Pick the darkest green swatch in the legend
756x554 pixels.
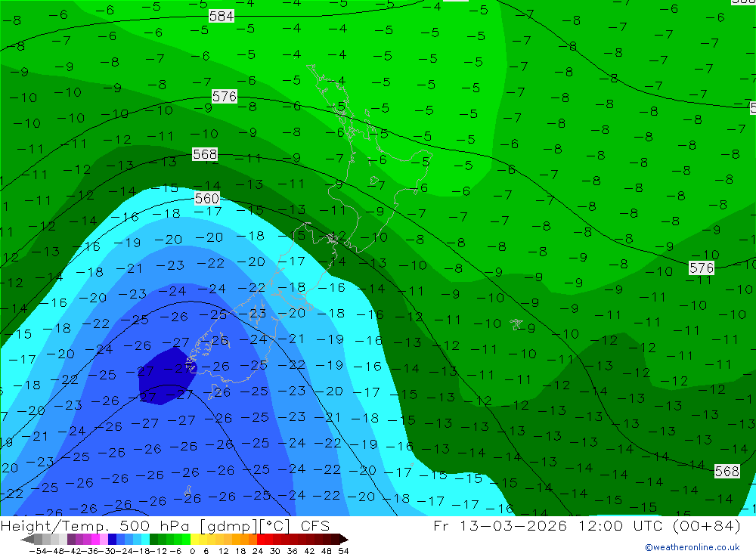pyautogui.click(x=153, y=539)
